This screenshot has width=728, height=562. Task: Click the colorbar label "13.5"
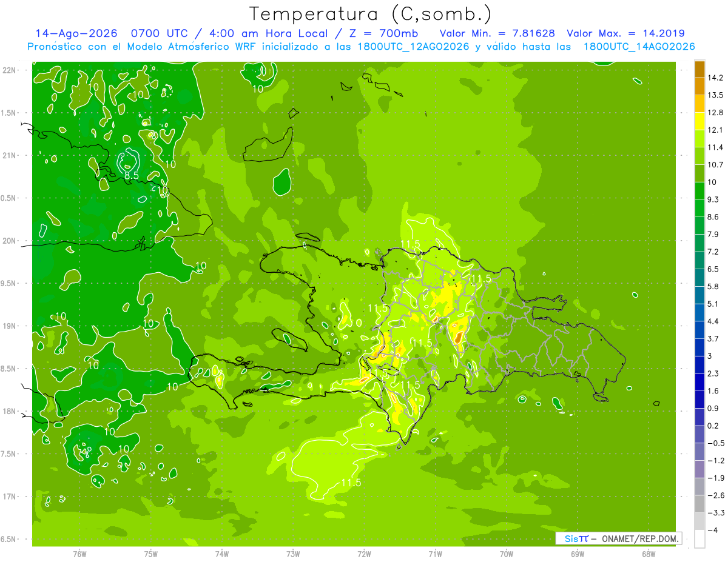715,95
